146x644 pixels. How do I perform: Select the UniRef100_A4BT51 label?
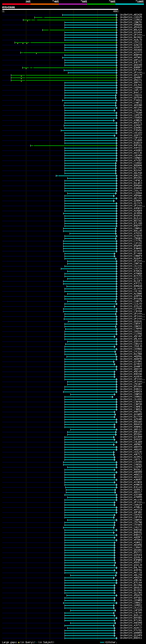[x=131, y=412]
